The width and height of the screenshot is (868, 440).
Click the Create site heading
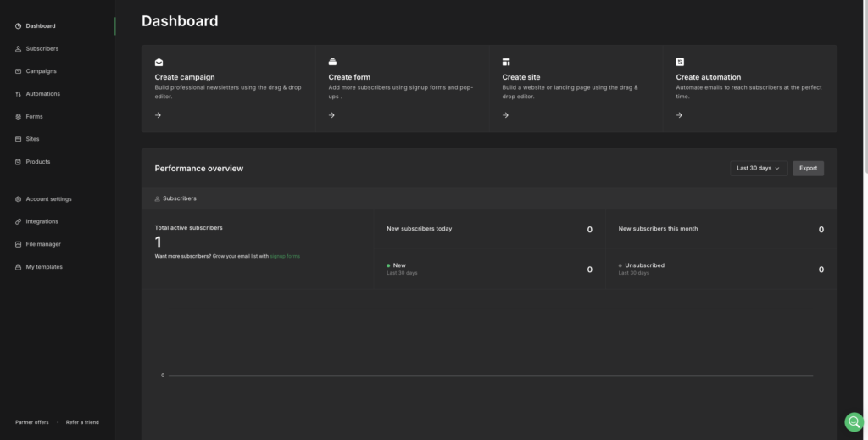click(521, 77)
